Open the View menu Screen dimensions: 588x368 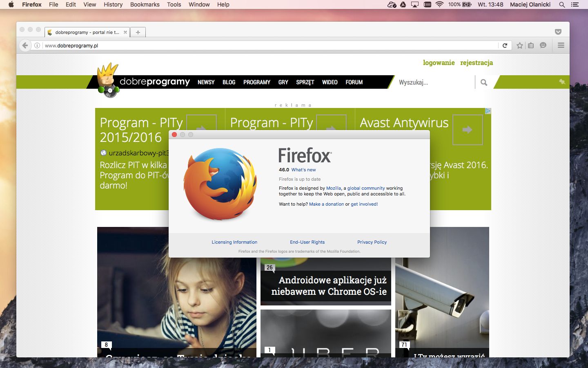click(x=89, y=4)
